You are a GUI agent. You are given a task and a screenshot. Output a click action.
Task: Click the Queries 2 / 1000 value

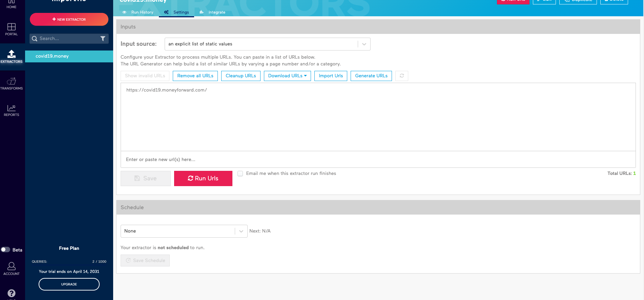(99, 262)
